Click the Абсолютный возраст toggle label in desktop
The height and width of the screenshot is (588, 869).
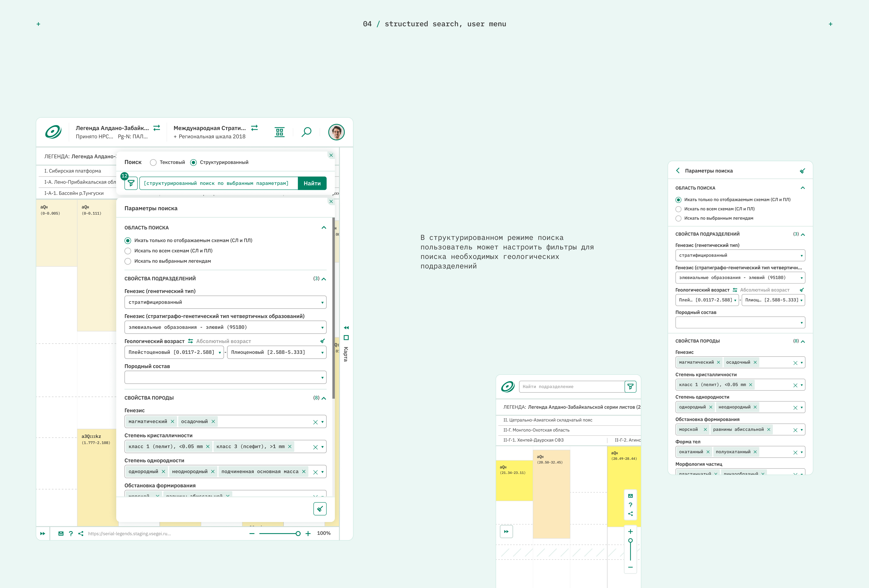tap(223, 341)
